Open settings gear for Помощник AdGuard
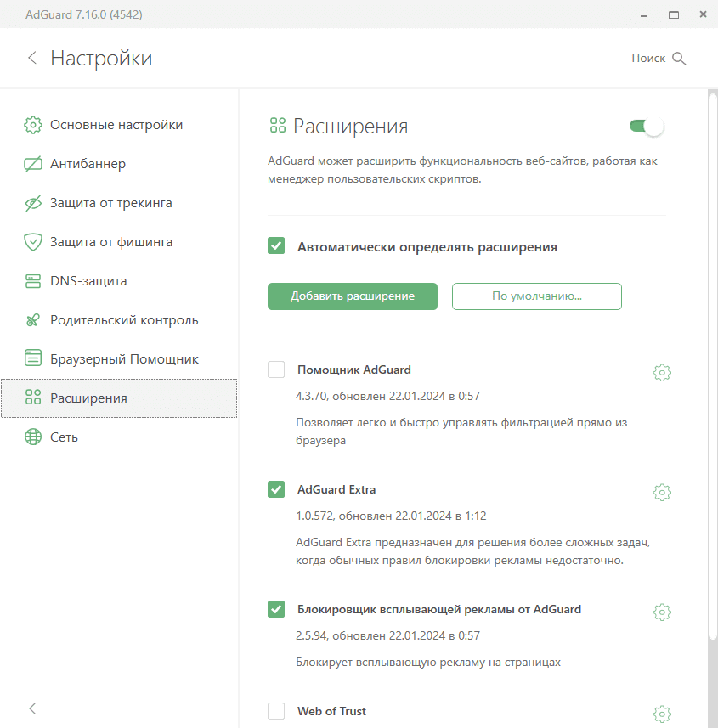Screen dimensions: 718x728 [662, 372]
